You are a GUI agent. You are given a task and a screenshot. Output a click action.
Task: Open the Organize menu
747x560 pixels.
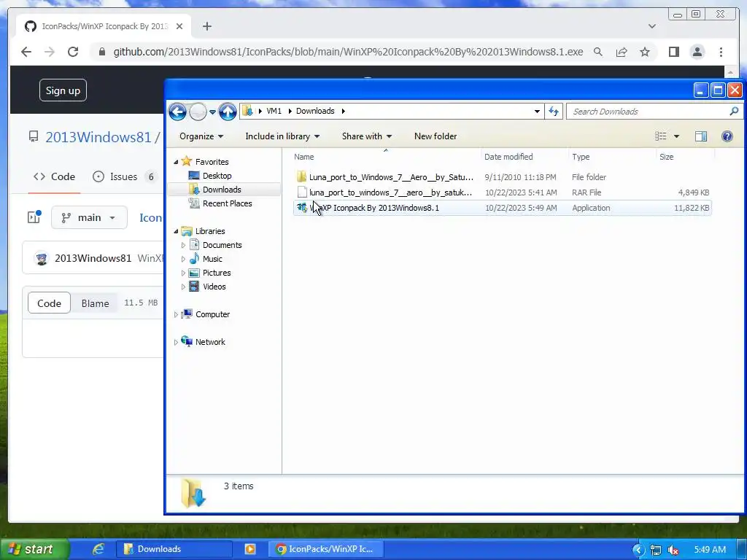coord(201,136)
